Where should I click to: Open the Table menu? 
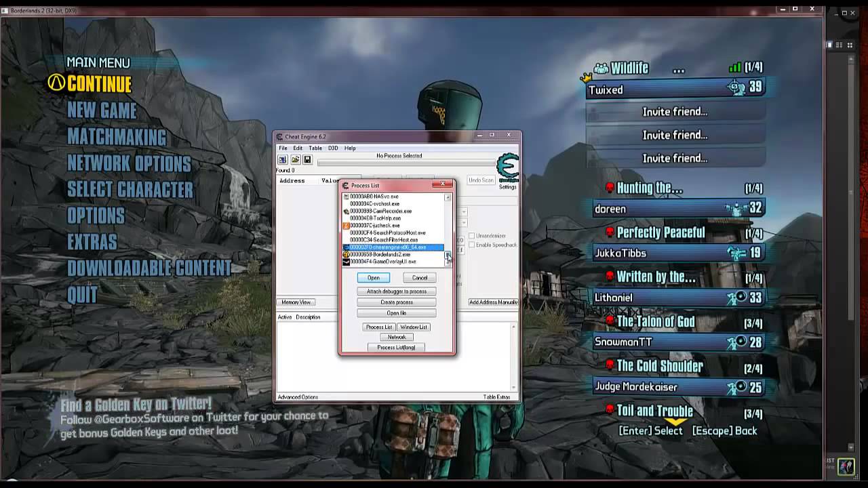[315, 148]
